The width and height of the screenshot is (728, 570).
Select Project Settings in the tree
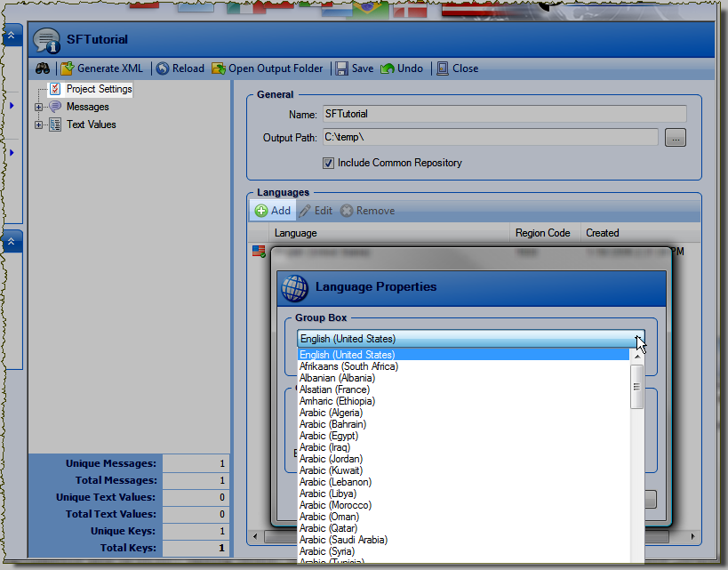click(x=99, y=89)
